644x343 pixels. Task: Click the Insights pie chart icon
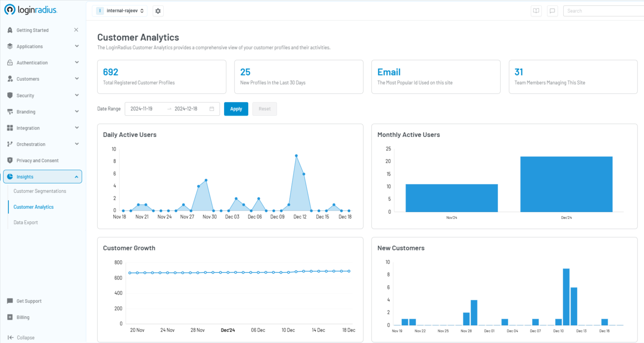(10, 177)
